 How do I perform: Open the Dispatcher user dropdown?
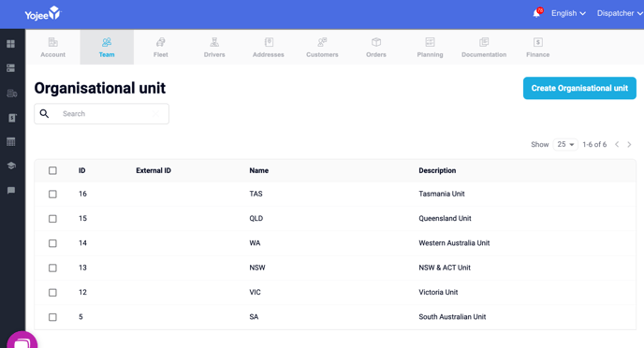[620, 13]
